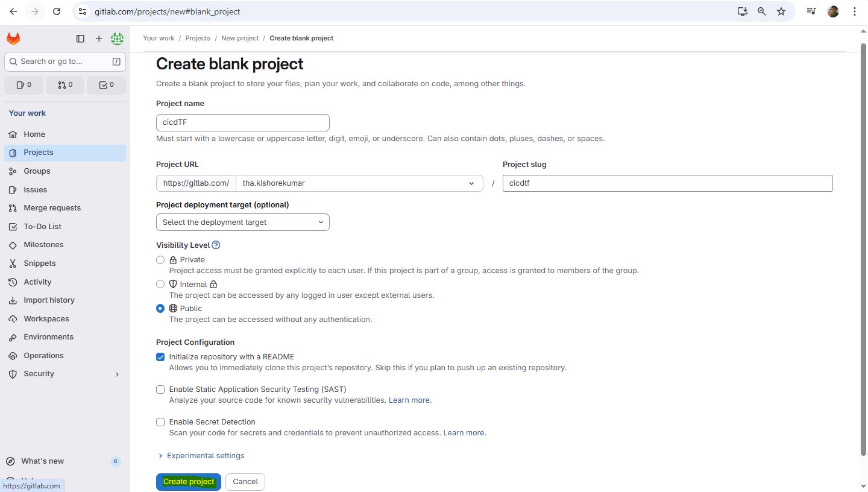Open merge requests counter in sidebar header
868x492 pixels.
coord(65,85)
